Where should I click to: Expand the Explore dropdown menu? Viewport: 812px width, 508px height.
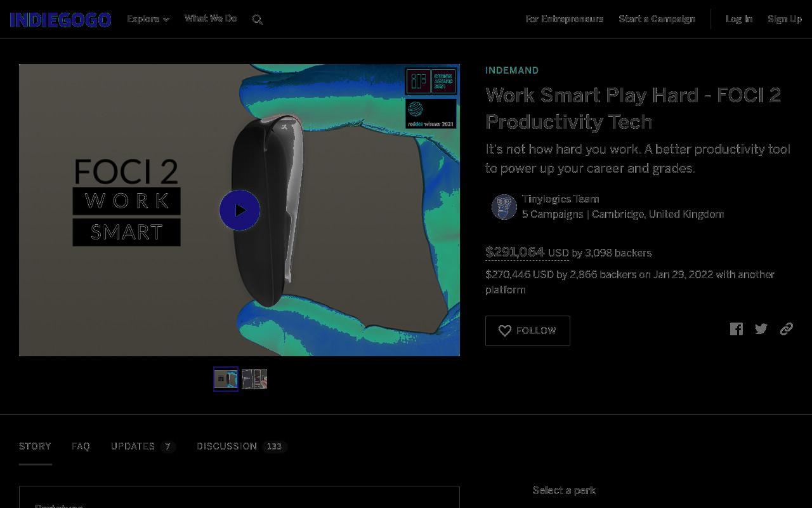[x=148, y=19]
